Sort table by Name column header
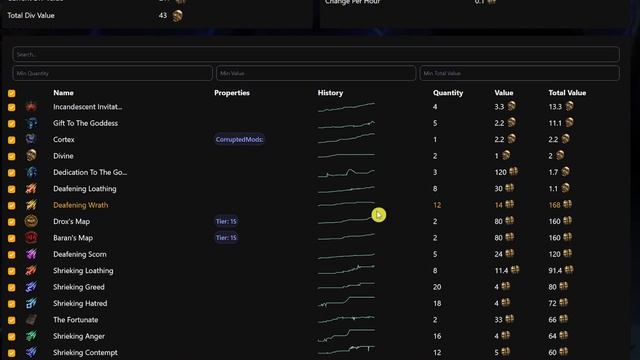Image resolution: width=640 pixels, height=360 pixels. click(63, 93)
